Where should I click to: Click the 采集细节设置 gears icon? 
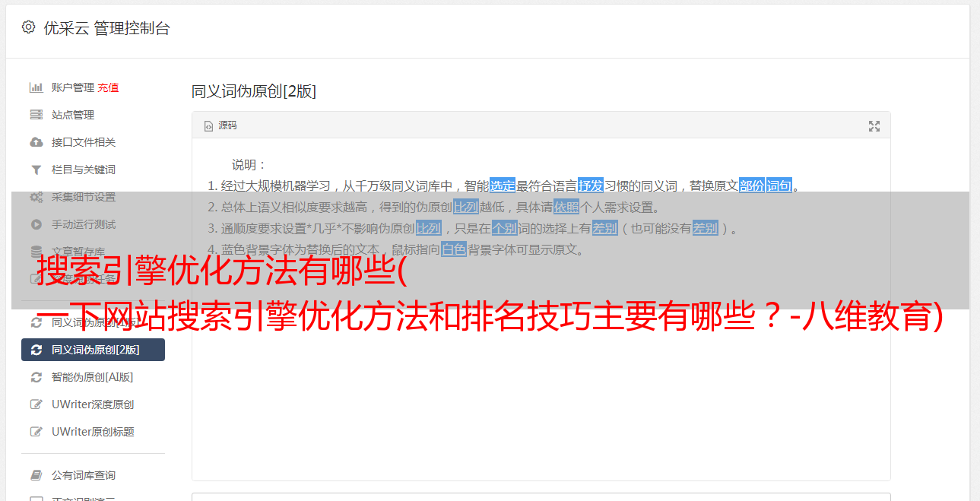36,197
